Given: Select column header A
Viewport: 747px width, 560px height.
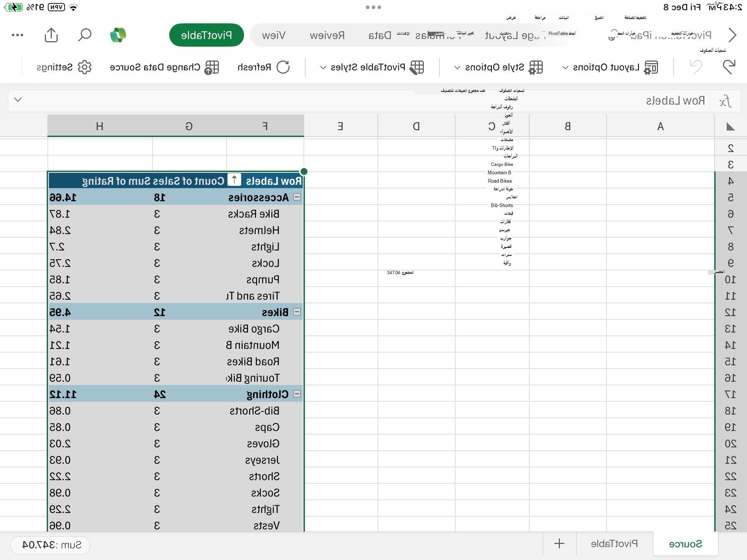Looking at the screenshot, I should click(660, 126).
